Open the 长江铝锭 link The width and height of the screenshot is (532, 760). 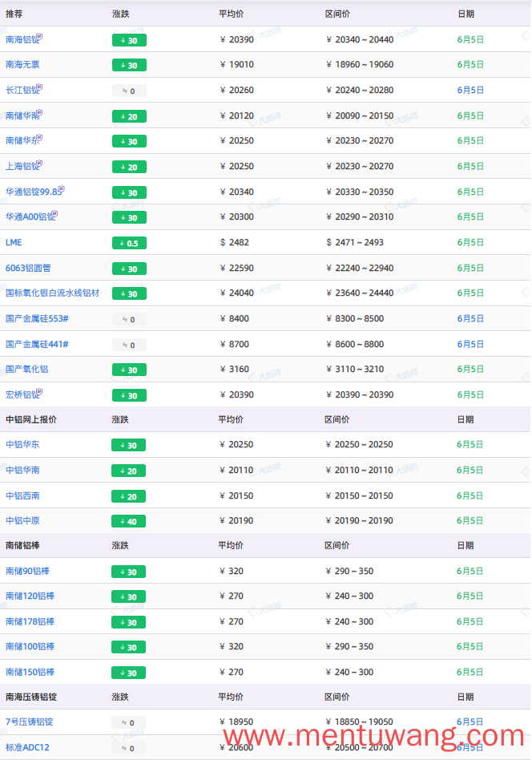[x=22, y=90]
